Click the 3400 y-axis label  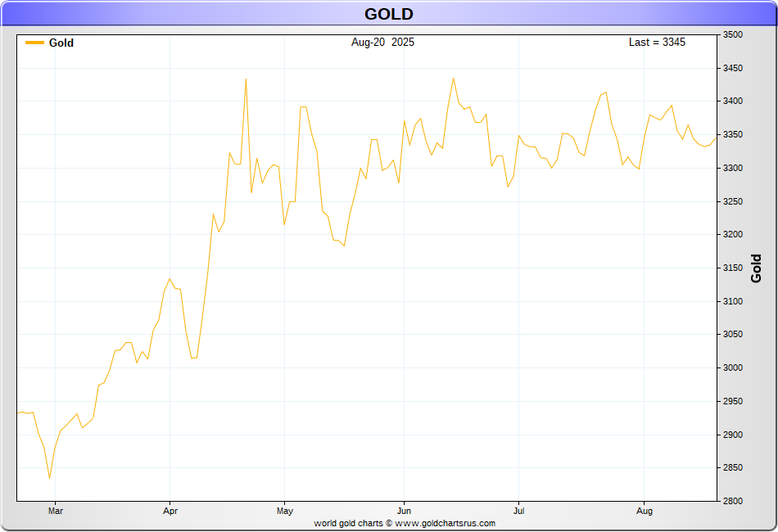[733, 101]
